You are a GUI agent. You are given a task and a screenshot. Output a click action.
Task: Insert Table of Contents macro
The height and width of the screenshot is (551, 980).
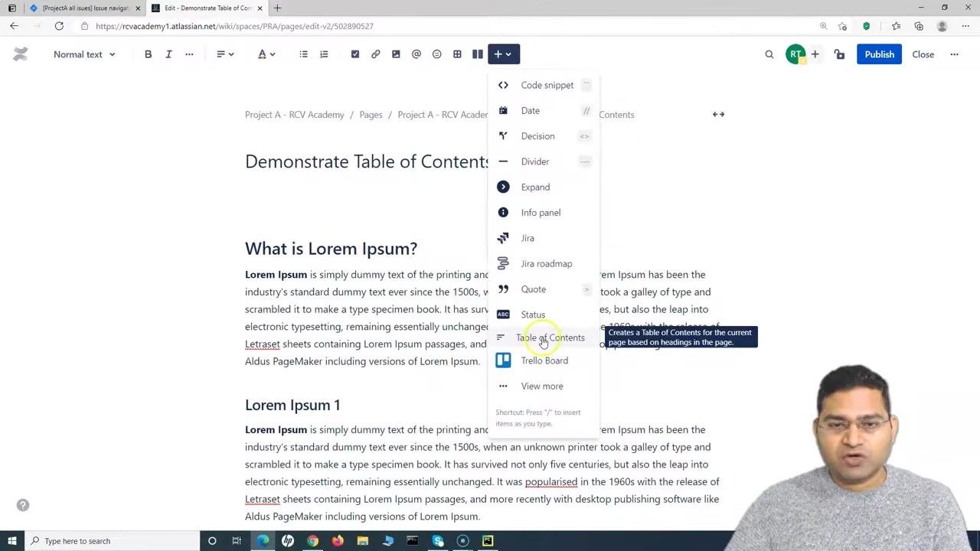coord(544,337)
